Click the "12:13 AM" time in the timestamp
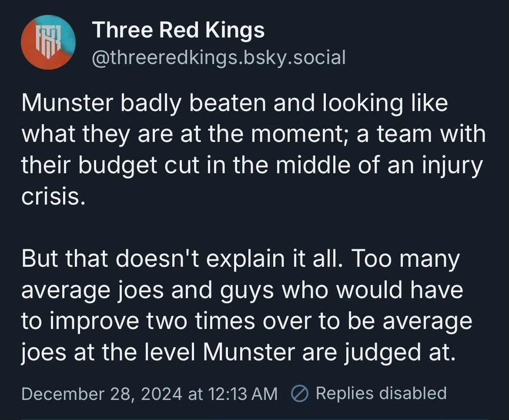Image resolution: width=509 pixels, height=420 pixels. (x=242, y=394)
